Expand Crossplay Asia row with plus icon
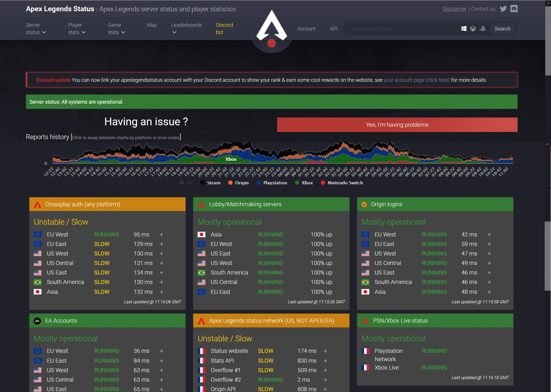The image size is (551, 392). click(162, 292)
